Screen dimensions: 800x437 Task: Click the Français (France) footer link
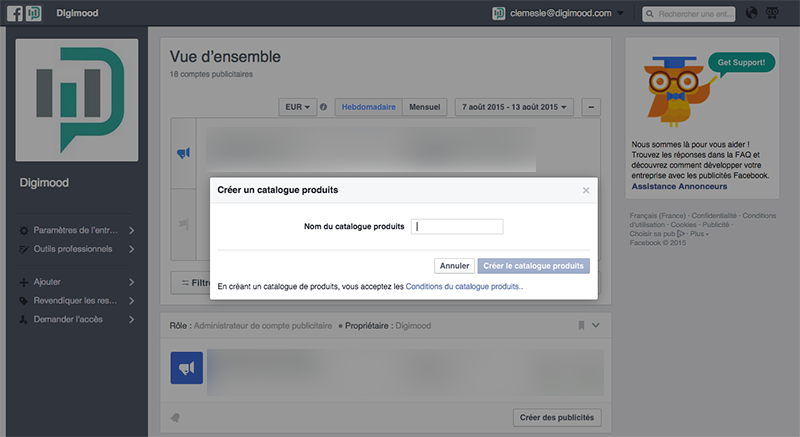coord(658,216)
